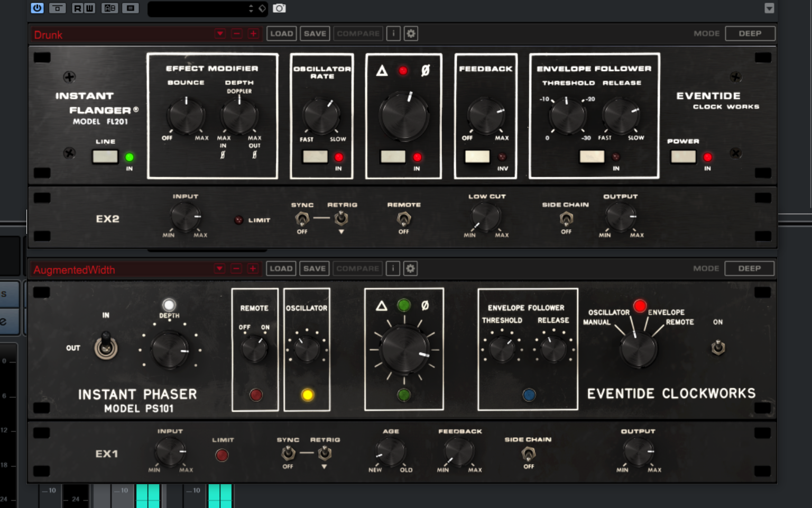Image resolution: width=812 pixels, height=508 pixels.
Task: Click SAVE in the Instant Flanger bar
Action: tap(315, 34)
